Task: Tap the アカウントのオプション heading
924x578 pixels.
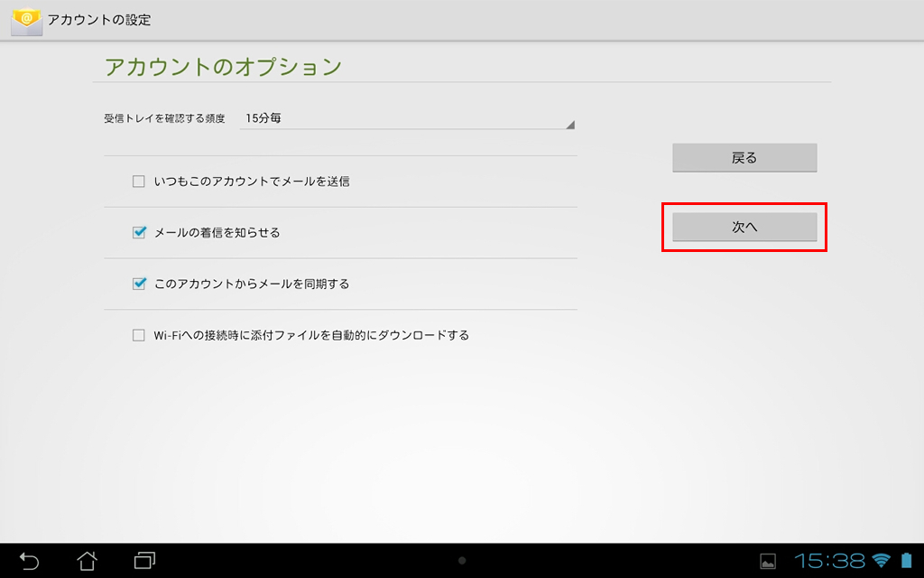Action: coord(223,67)
